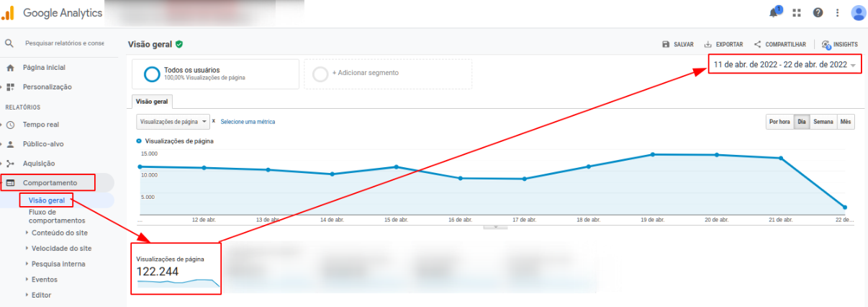868x307 pixels.
Task: Select the Por hora granularity
Action: [779, 122]
